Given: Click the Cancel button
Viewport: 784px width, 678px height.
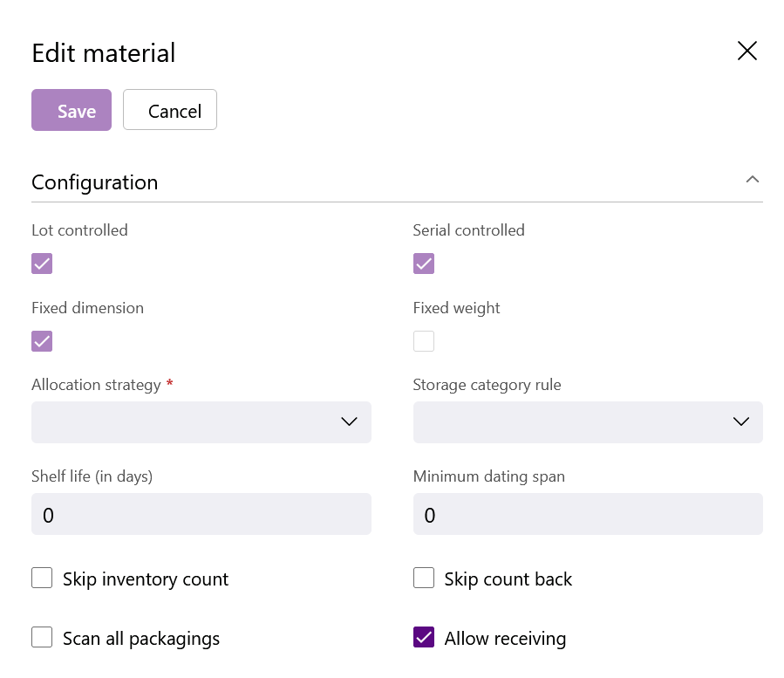Looking at the screenshot, I should click(170, 110).
